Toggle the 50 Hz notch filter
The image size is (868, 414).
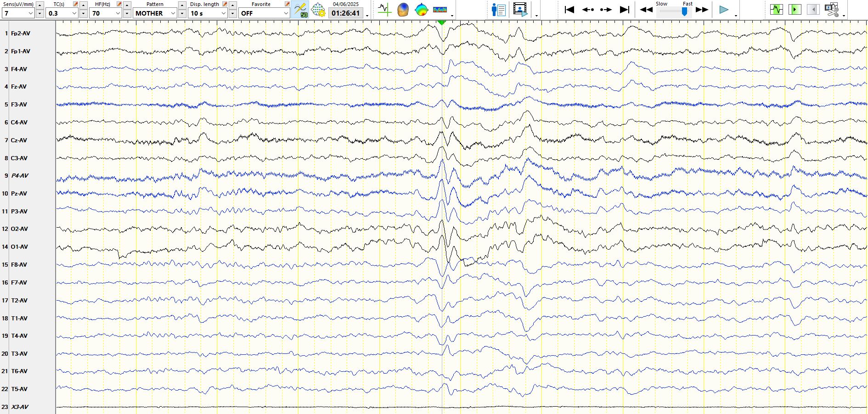(x=300, y=10)
